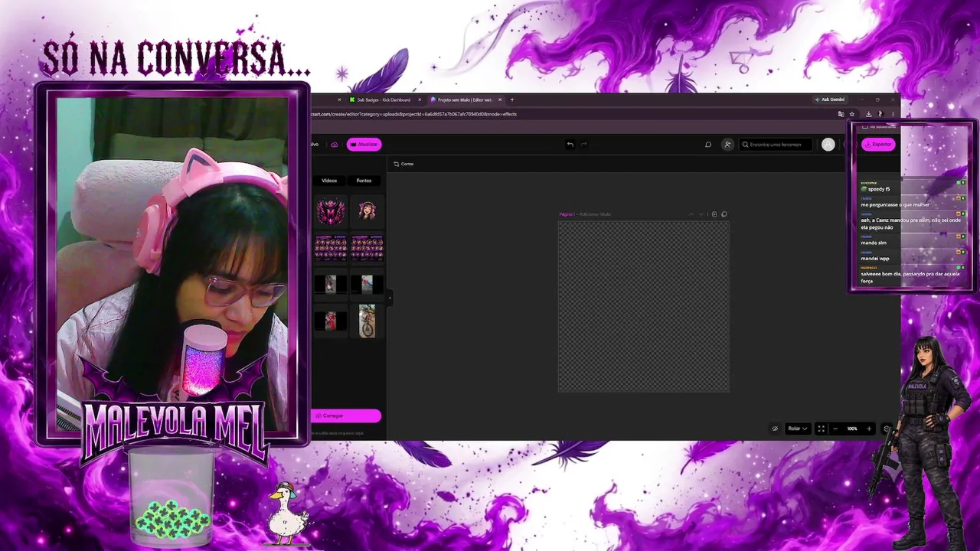Viewport: 980px width, 551px height.
Task: Select the first badge grid upload
Action: 331,247
